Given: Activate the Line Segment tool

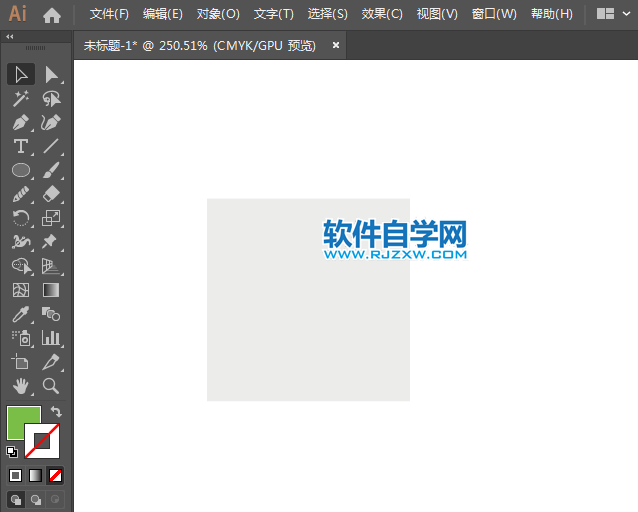Looking at the screenshot, I should click(x=51, y=146).
